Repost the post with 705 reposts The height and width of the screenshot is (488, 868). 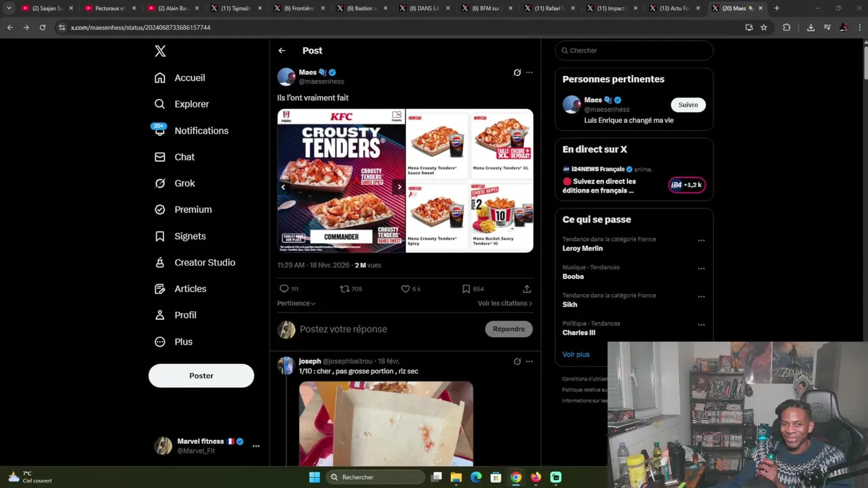click(351, 289)
